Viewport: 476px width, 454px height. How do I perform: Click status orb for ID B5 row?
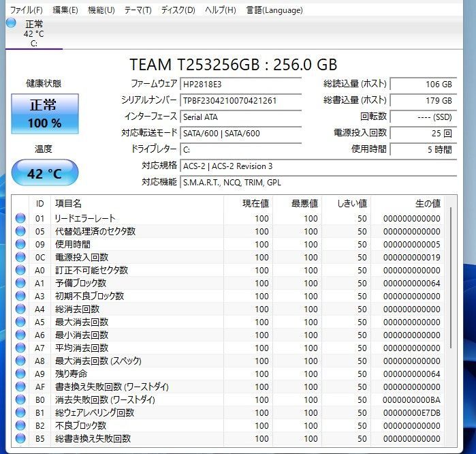pyautogui.click(x=20, y=438)
